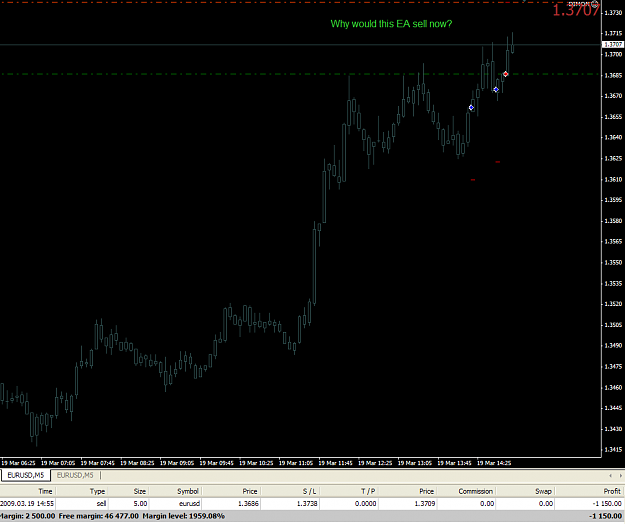Click the S / L column header
Image resolution: width=625 pixels, height=524 pixels.
(x=310, y=491)
